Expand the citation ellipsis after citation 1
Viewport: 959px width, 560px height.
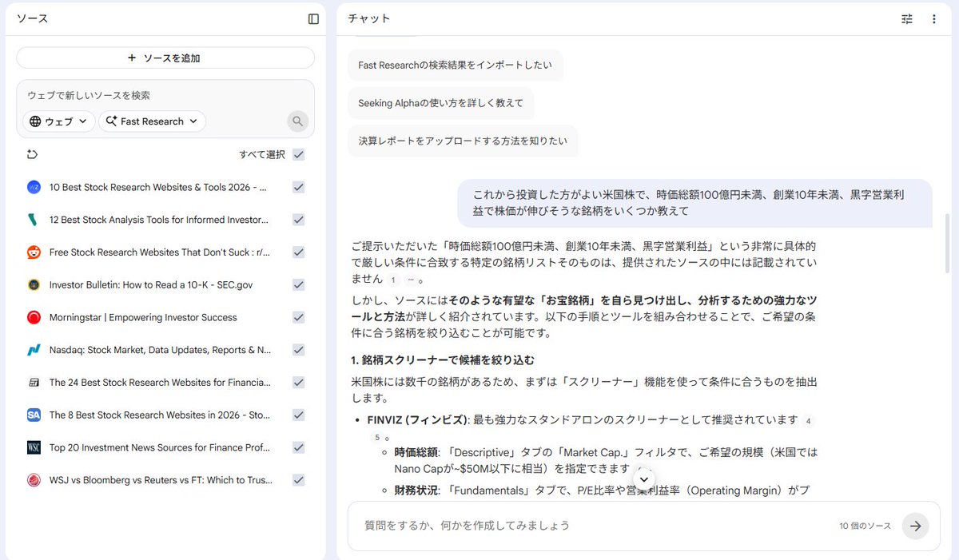point(412,280)
